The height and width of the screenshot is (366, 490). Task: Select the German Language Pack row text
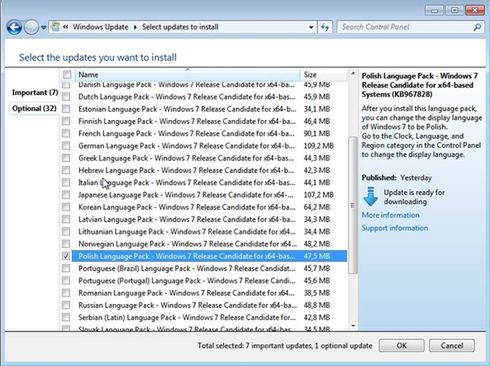pos(187,146)
